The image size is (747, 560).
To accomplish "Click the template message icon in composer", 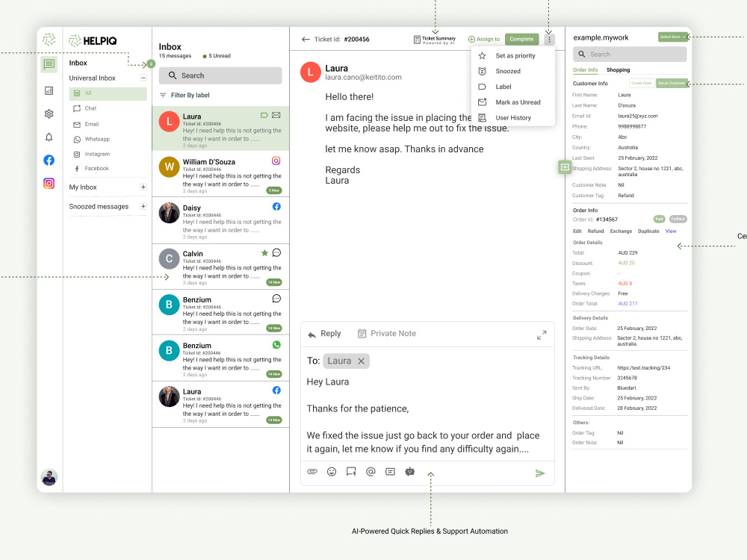I will click(390, 471).
